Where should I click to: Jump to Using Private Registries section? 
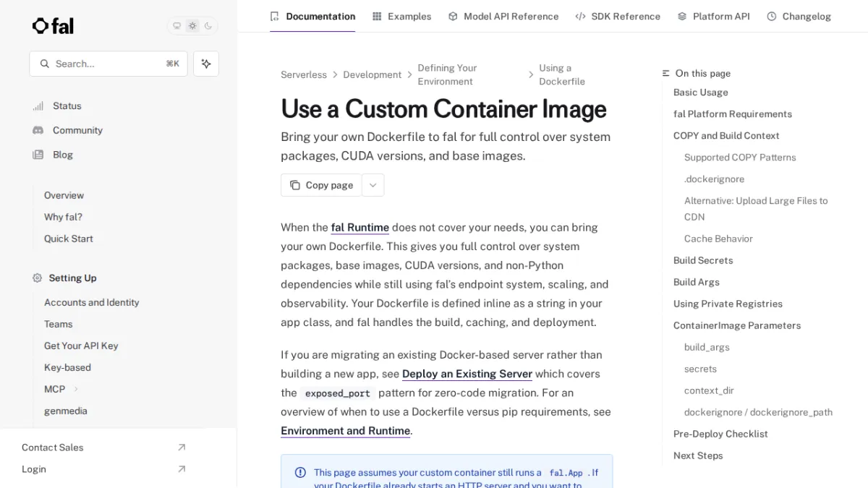(728, 304)
